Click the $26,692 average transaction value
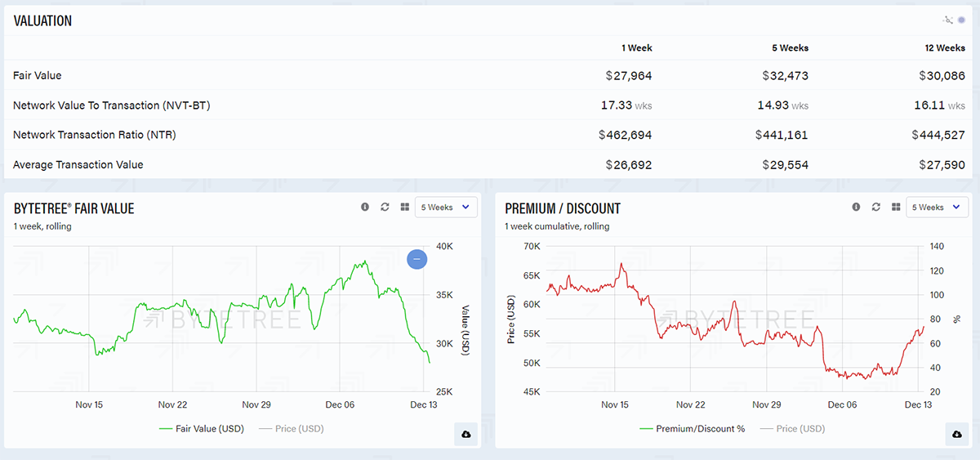This screenshot has height=460, width=980. (x=629, y=164)
